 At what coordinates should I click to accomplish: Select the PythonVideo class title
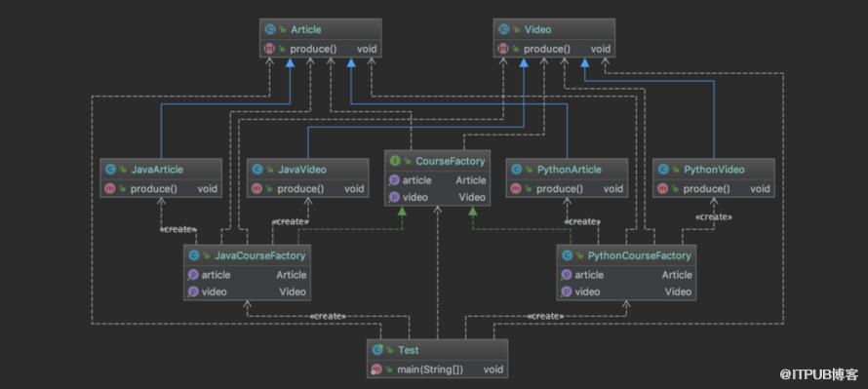[714, 170]
